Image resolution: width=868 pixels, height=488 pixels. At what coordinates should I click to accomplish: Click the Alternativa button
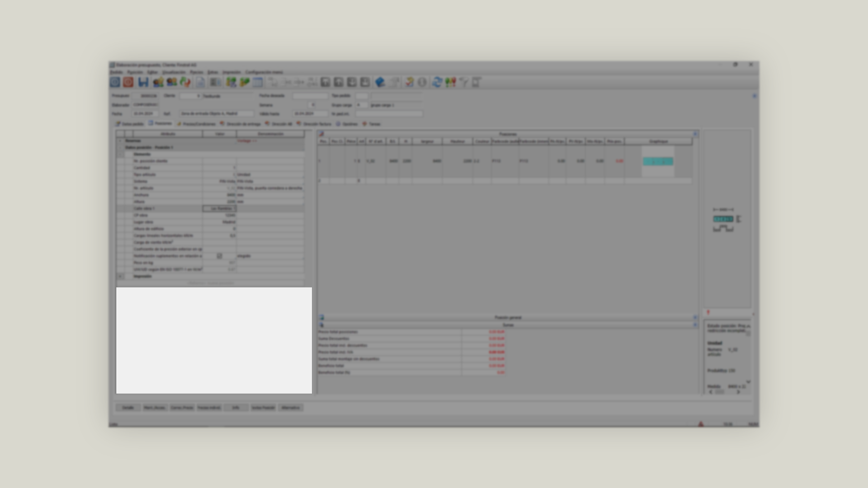click(x=290, y=408)
